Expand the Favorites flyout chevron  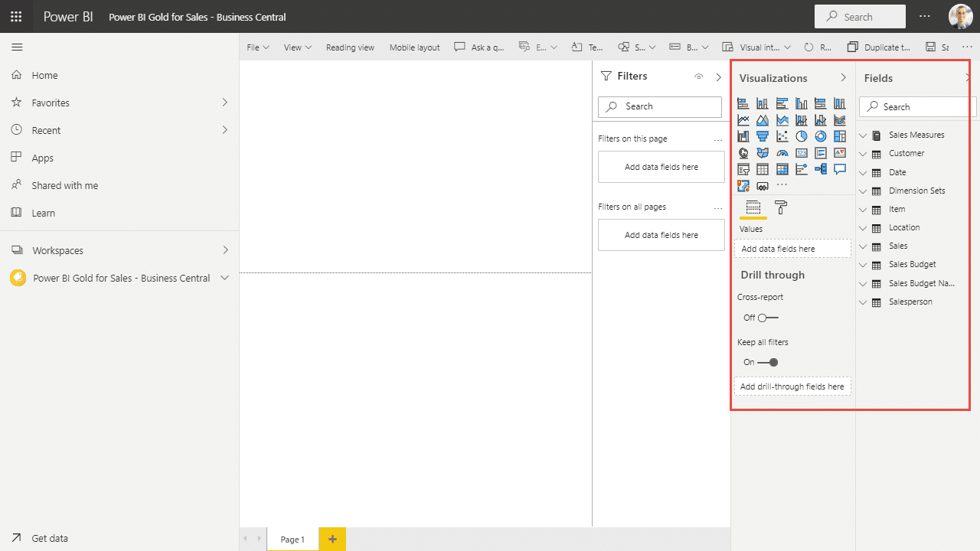coord(225,103)
